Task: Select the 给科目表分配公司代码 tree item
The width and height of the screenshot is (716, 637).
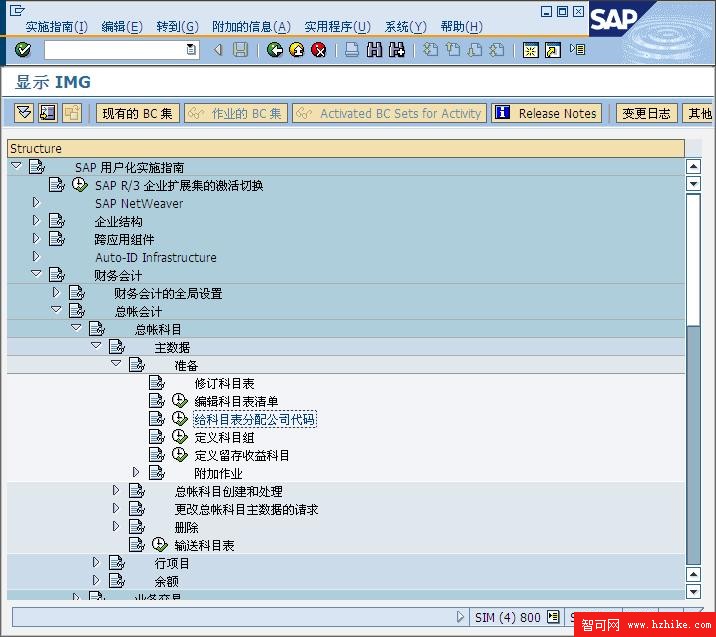Action: (254, 419)
